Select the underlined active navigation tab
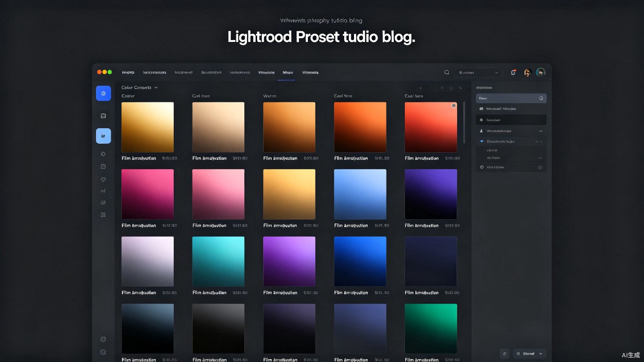Image resolution: width=644 pixels, height=362 pixels. pyautogui.click(x=288, y=73)
